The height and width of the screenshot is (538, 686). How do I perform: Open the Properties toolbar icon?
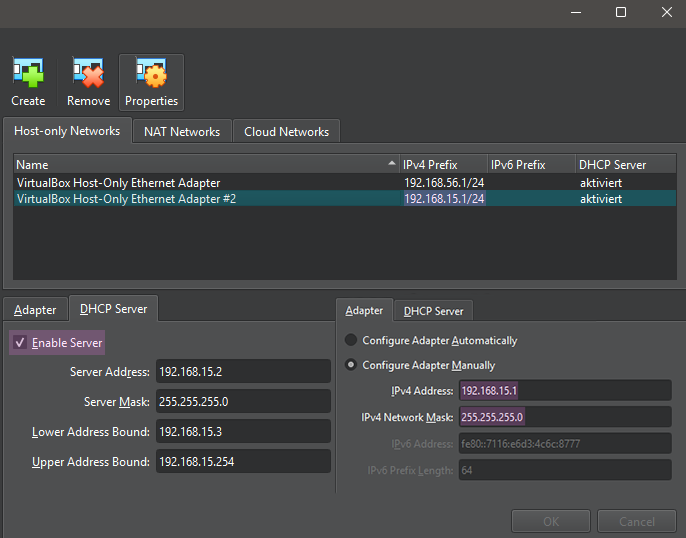click(151, 82)
